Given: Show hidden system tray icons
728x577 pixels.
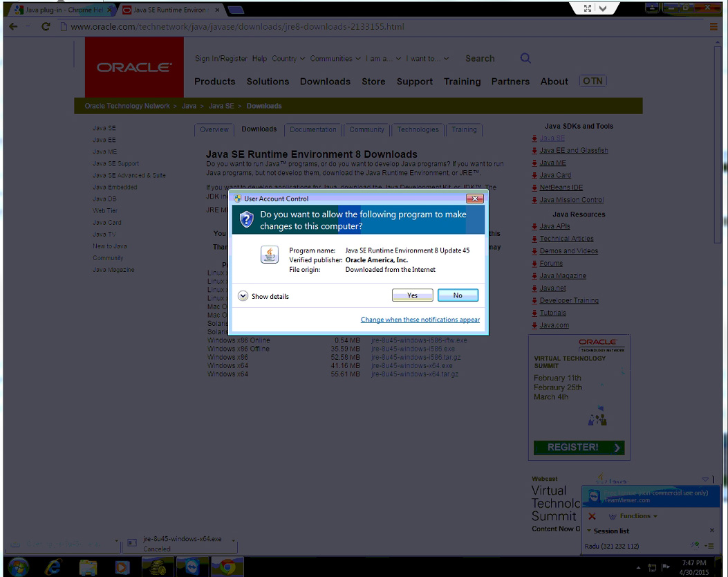Looking at the screenshot, I should pos(638,568).
